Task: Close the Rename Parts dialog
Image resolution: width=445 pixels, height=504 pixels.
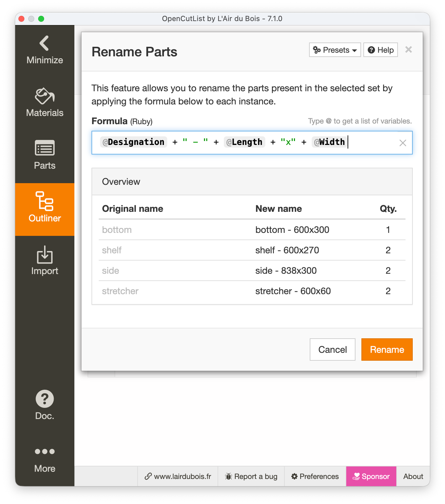Action: pos(408,50)
